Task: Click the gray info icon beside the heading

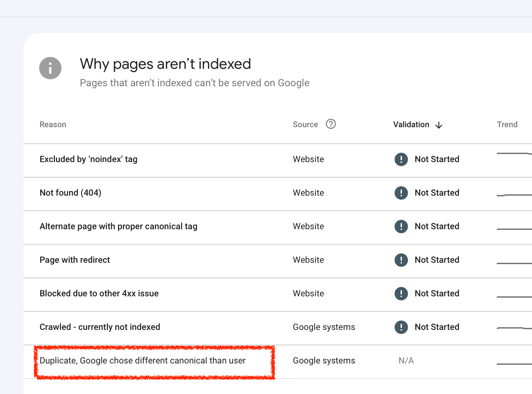Action: [50, 68]
